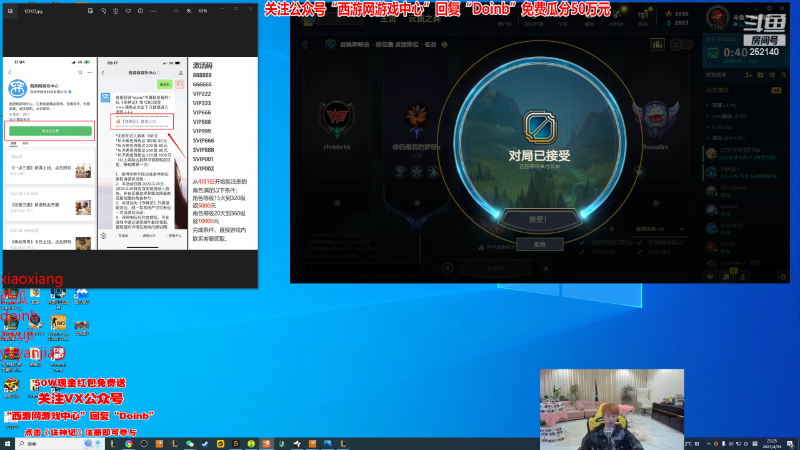Screen dimensions: 800x450
Task: Click the webcam overlay thumbnail
Action: [612, 409]
